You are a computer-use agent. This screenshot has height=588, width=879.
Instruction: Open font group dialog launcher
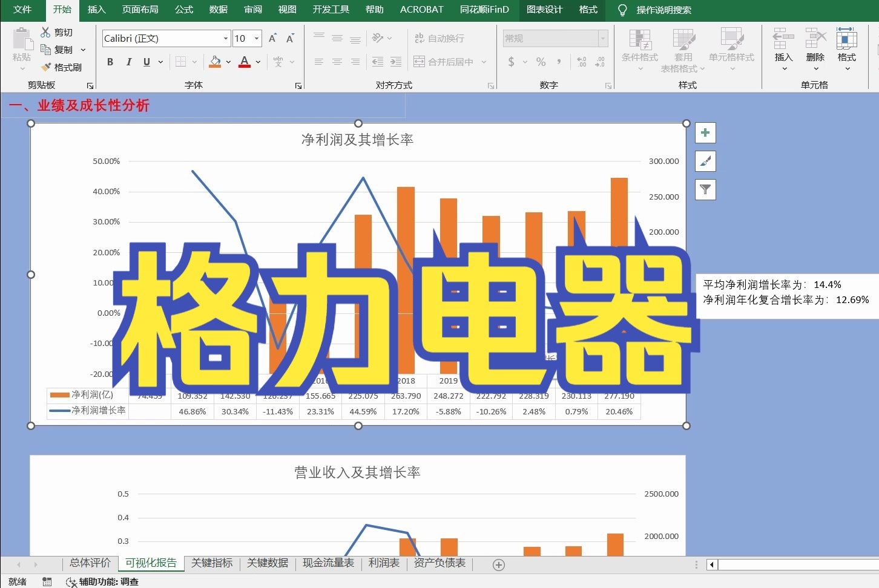[x=298, y=86]
